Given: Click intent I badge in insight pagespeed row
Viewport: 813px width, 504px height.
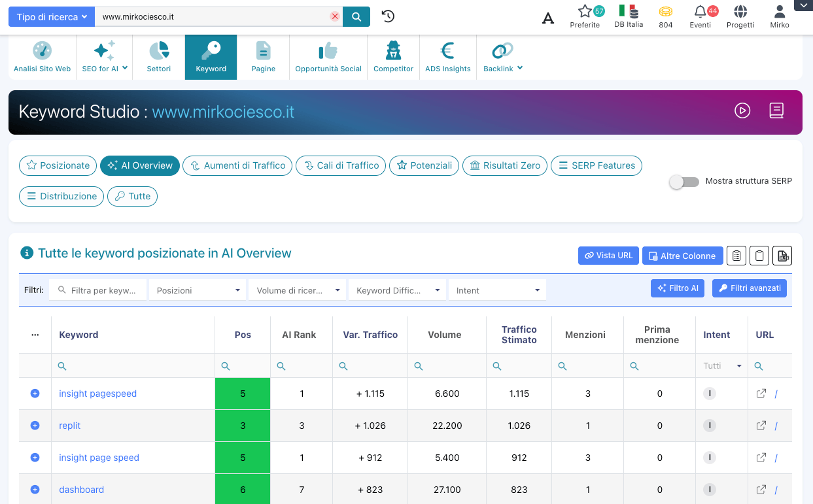Looking at the screenshot, I should coord(709,394).
